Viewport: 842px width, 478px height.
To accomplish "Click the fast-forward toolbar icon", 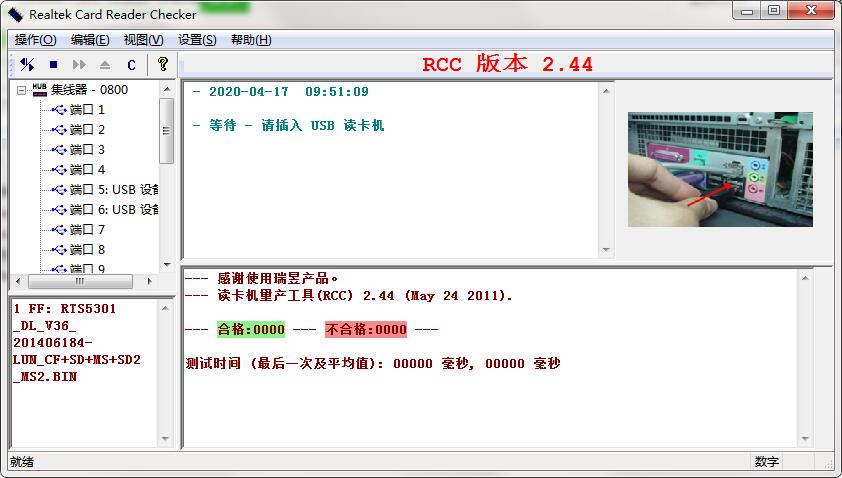I will (x=79, y=64).
